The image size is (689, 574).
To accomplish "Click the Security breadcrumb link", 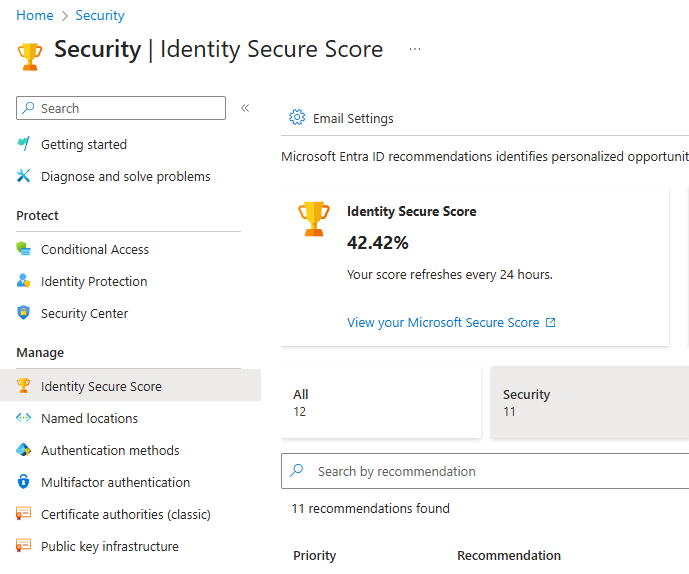I will (x=100, y=15).
